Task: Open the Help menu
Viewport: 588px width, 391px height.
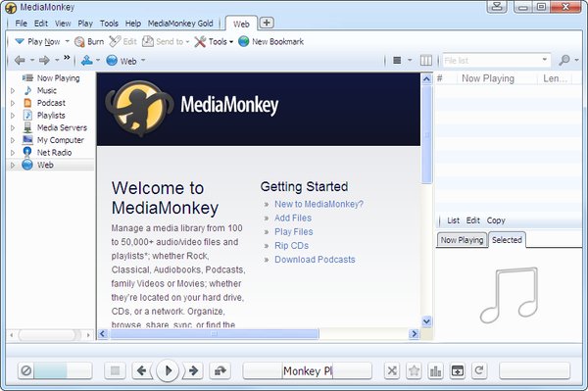Action: click(132, 24)
